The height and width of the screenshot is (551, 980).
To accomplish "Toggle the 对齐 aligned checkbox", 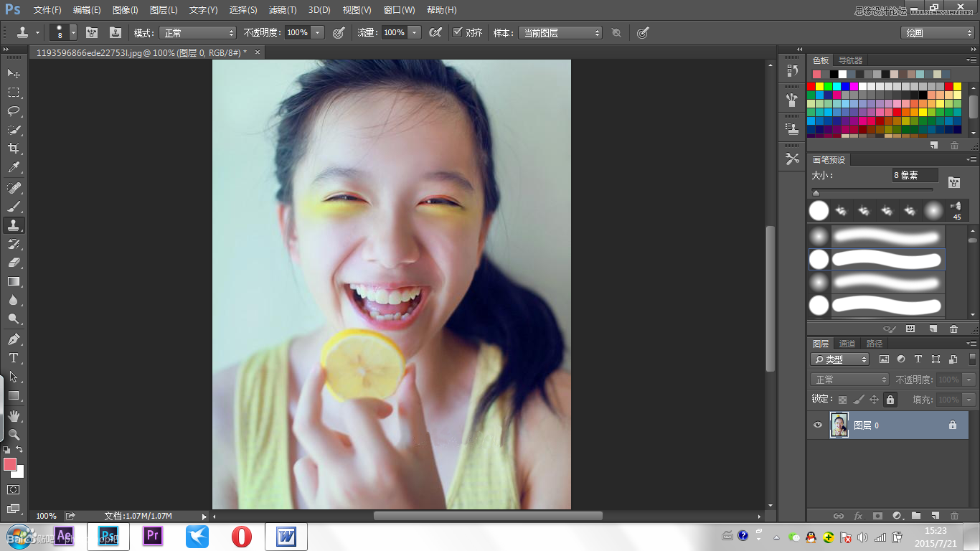I will (x=457, y=32).
